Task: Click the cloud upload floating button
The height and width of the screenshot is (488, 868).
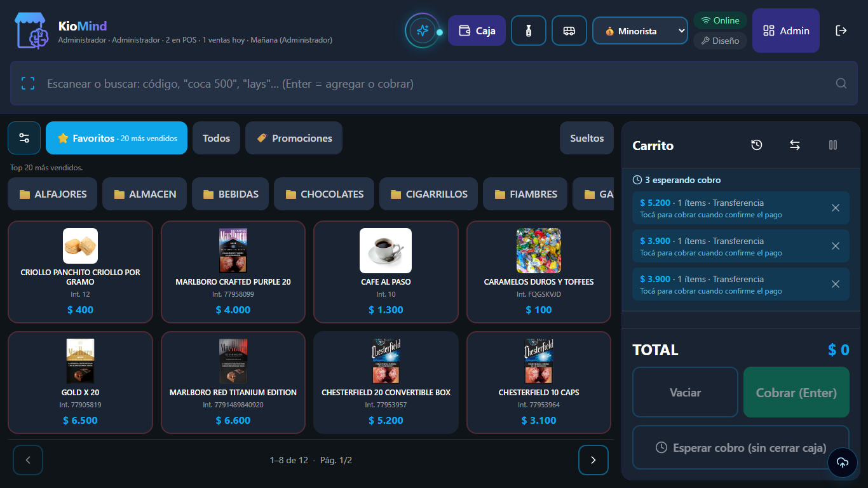Action: coord(843,462)
